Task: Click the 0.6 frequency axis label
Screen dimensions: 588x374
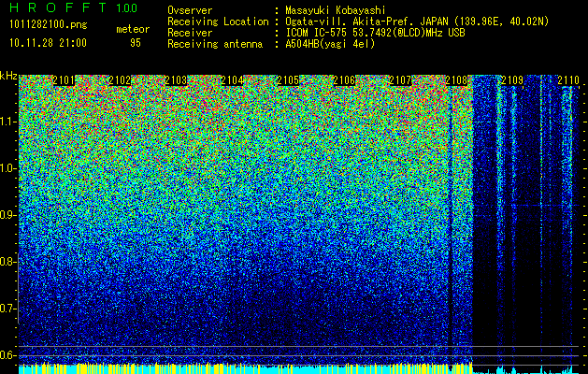Action: coord(8,355)
